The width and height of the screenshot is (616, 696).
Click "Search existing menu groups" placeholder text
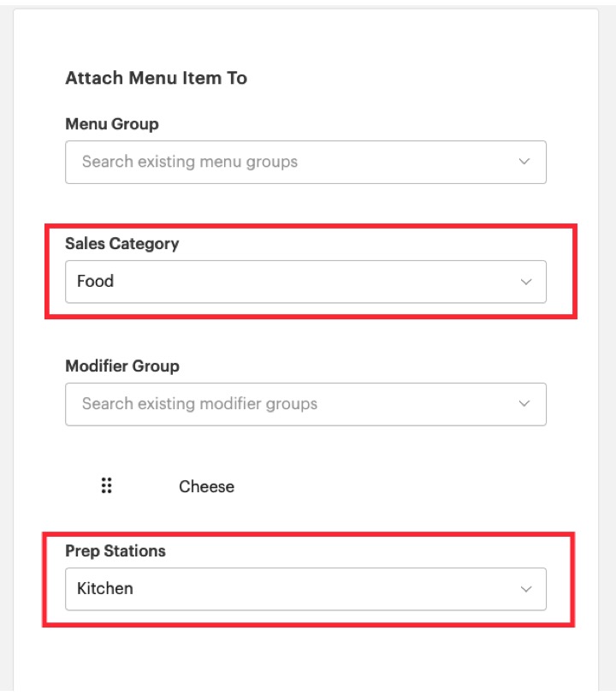190,162
